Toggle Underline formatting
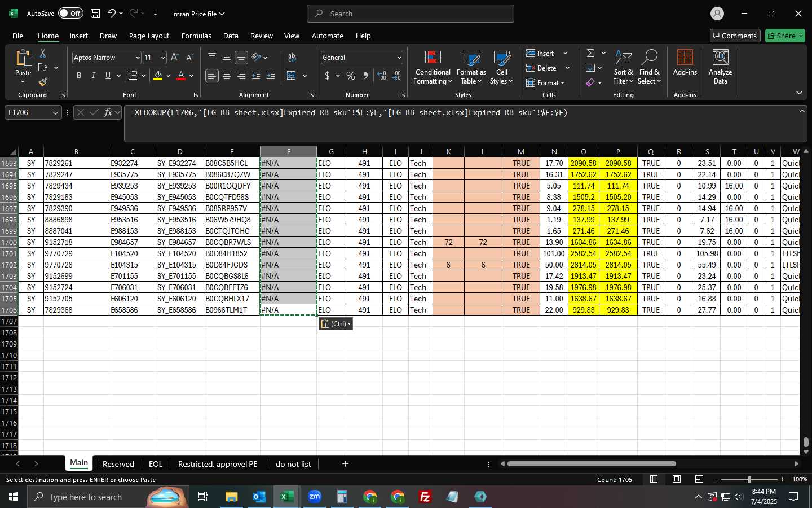812x508 pixels. point(108,76)
